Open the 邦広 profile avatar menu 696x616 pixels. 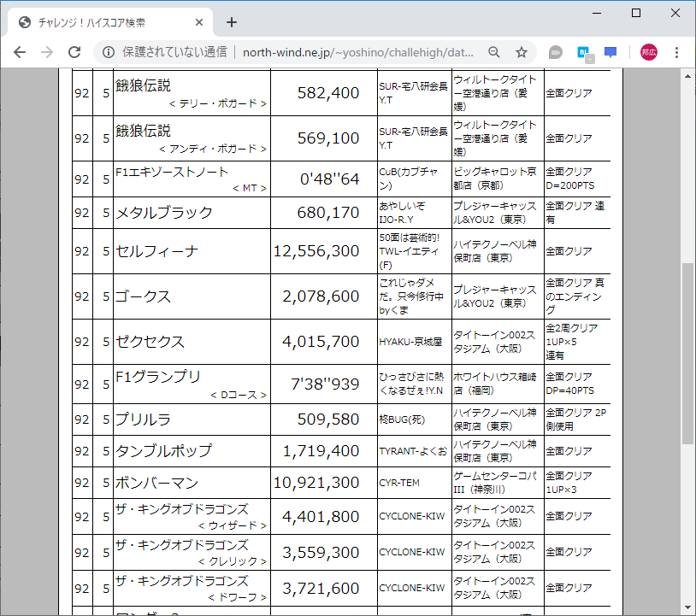coord(646,52)
